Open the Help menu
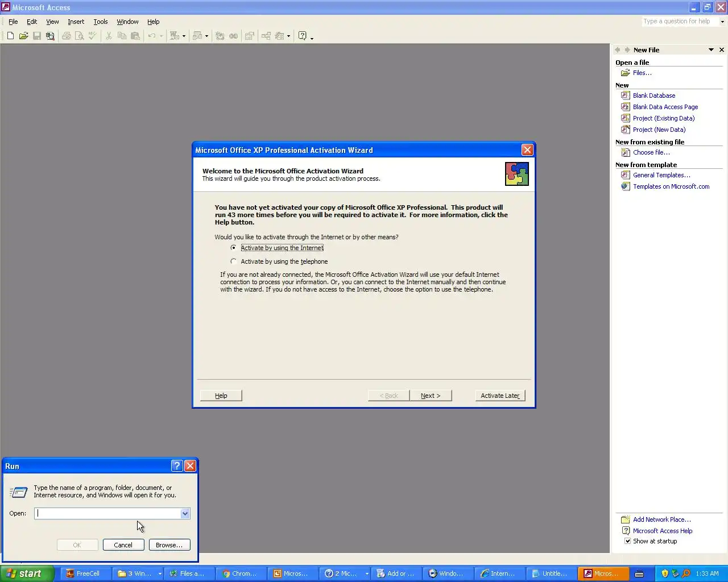The image size is (728, 582). click(x=154, y=22)
